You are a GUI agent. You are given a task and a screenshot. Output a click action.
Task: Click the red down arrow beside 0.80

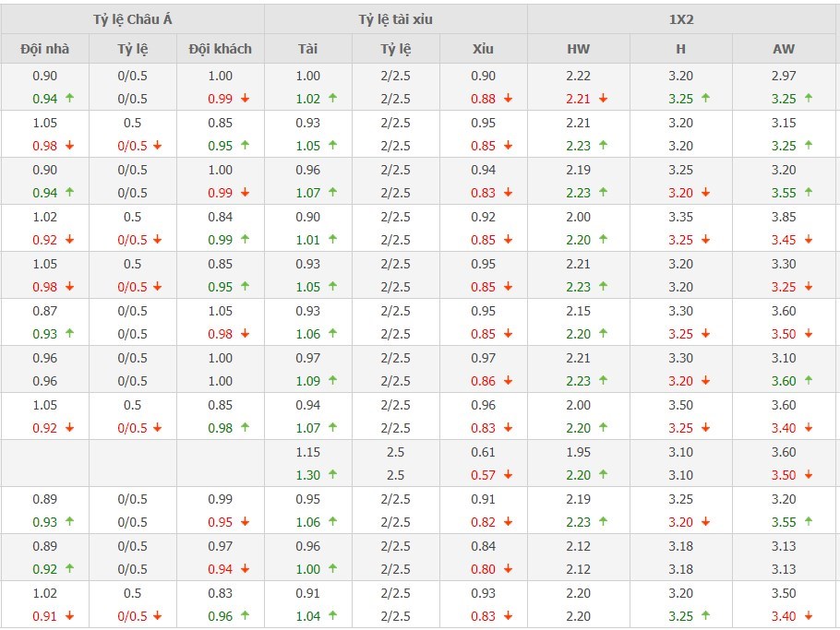508,569
